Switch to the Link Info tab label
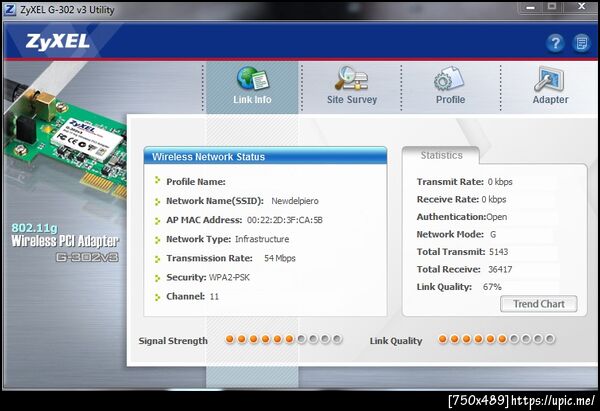This screenshot has width=600, height=411. (252, 99)
